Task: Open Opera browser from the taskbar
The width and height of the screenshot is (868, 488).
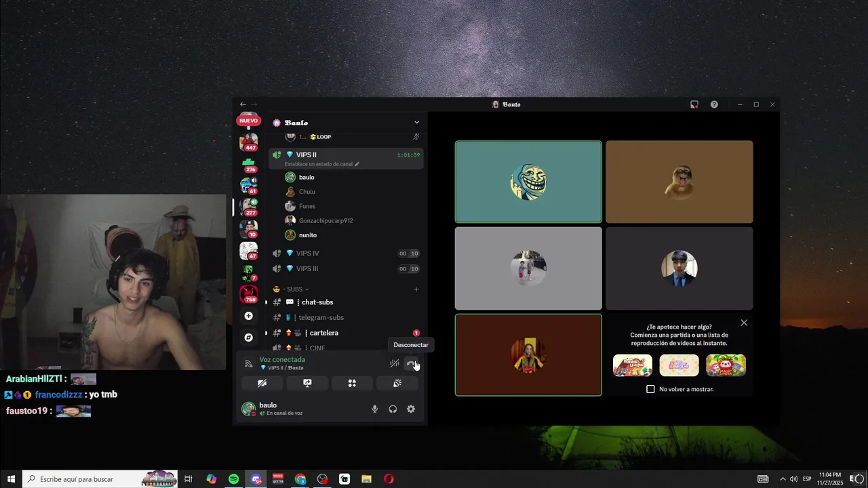Action: pos(389,479)
